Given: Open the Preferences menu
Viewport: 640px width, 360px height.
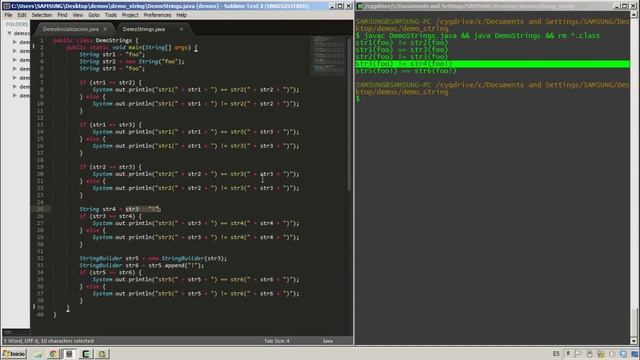Looking at the screenshot, I should point(157,15).
